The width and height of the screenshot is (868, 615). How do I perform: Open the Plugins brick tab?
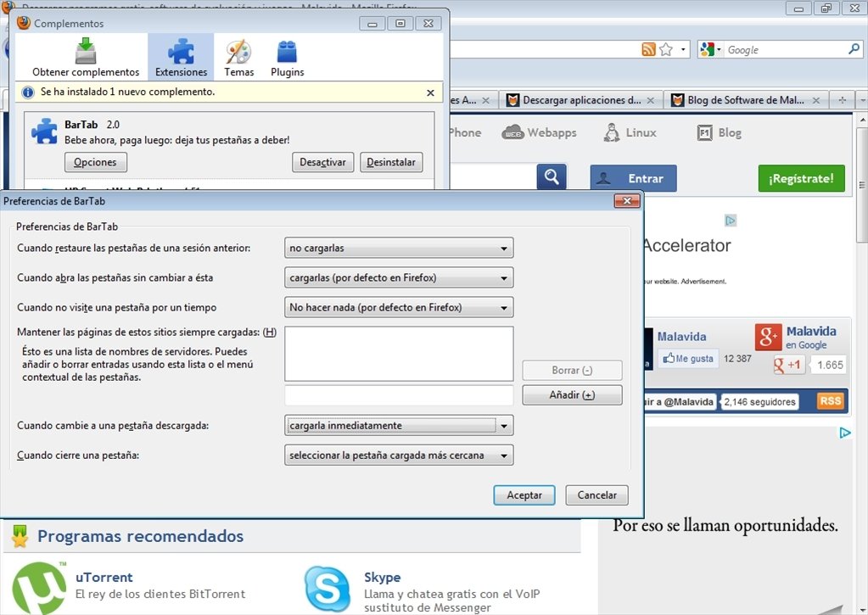tap(288, 57)
